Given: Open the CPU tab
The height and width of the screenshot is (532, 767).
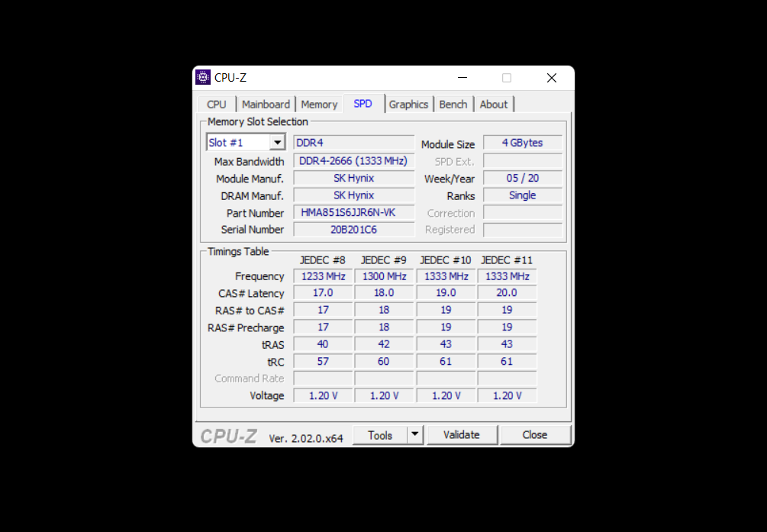Looking at the screenshot, I should coord(217,105).
